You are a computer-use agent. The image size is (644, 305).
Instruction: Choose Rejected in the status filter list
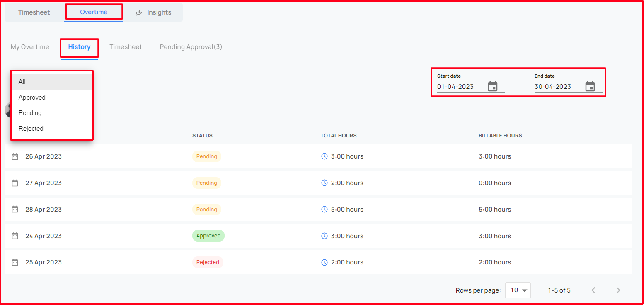click(x=51, y=129)
